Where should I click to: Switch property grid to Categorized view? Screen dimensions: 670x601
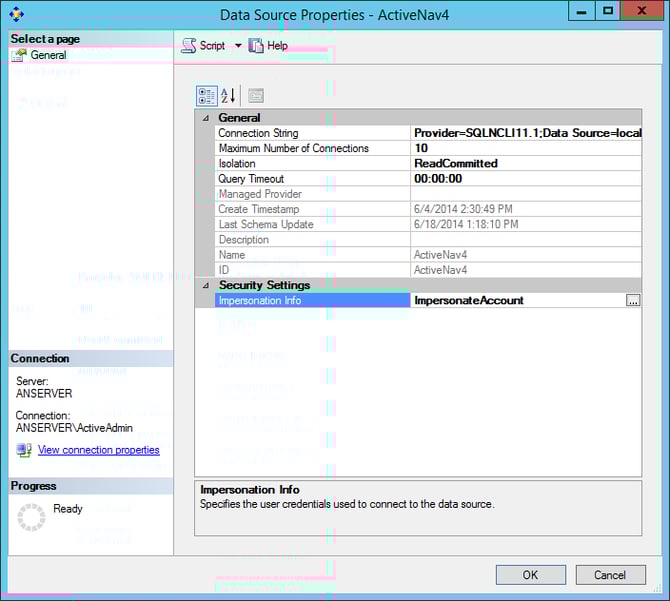pos(207,96)
